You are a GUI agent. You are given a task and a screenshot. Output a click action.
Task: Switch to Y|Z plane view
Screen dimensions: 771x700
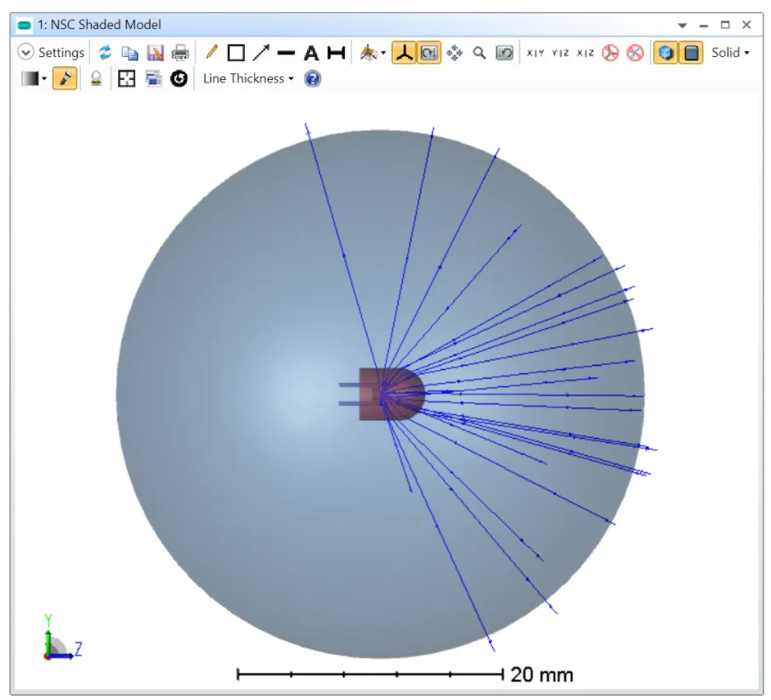(560, 53)
